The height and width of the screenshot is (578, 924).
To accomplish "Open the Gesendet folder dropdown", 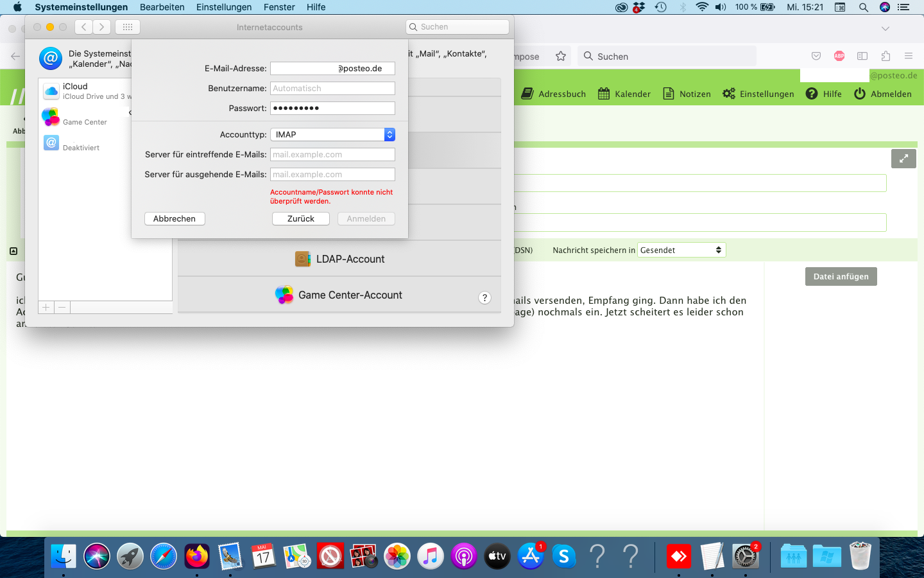I will [681, 250].
